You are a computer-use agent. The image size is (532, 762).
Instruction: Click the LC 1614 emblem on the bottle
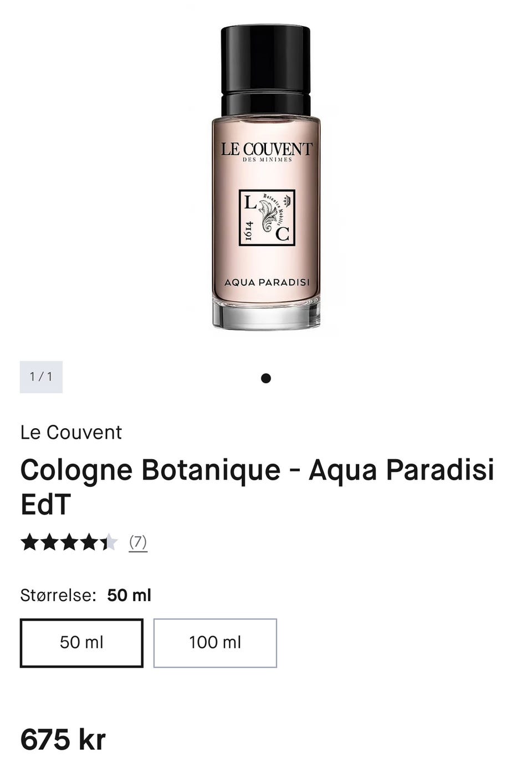click(x=267, y=217)
